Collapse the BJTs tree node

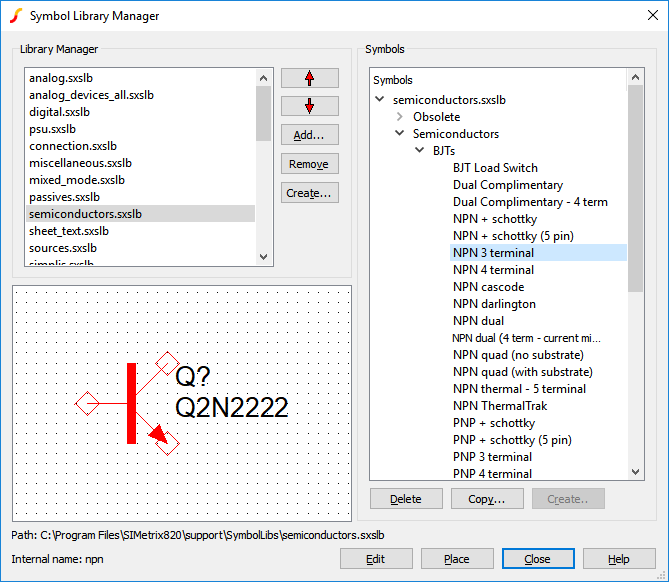(x=420, y=151)
